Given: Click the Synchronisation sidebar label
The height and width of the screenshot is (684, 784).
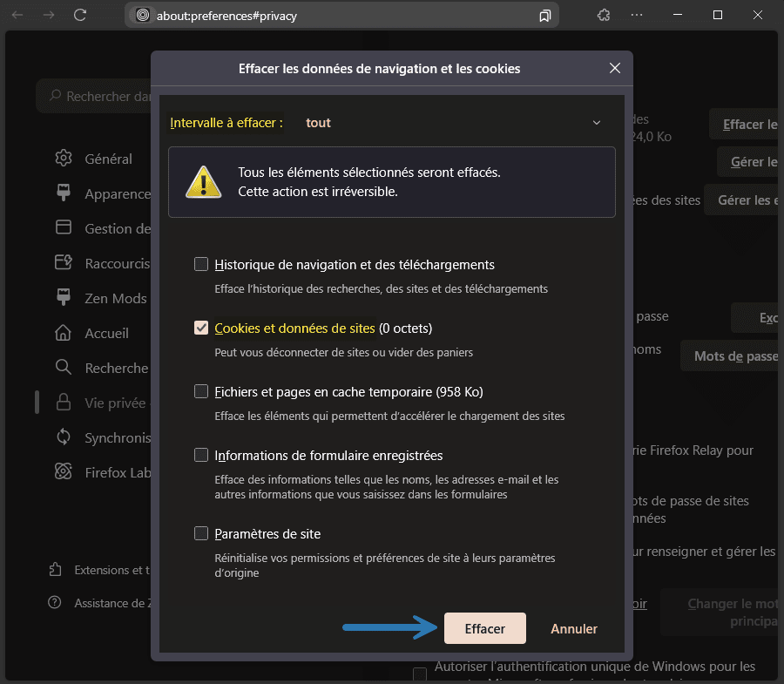Looking at the screenshot, I should (x=118, y=437).
